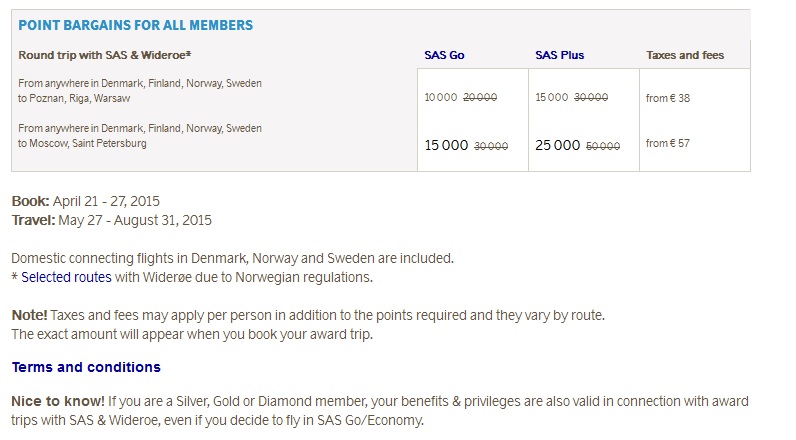The width and height of the screenshot is (796, 440).
Task: Click the crossed-out 20 000 original price
Action: tap(480, 97)
